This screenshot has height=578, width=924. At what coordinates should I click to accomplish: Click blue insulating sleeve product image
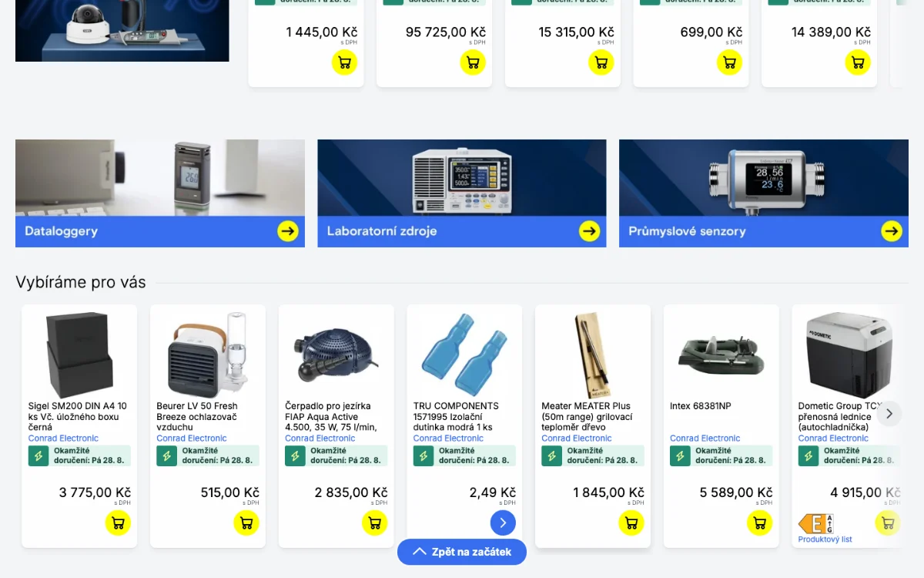point(464,355)
